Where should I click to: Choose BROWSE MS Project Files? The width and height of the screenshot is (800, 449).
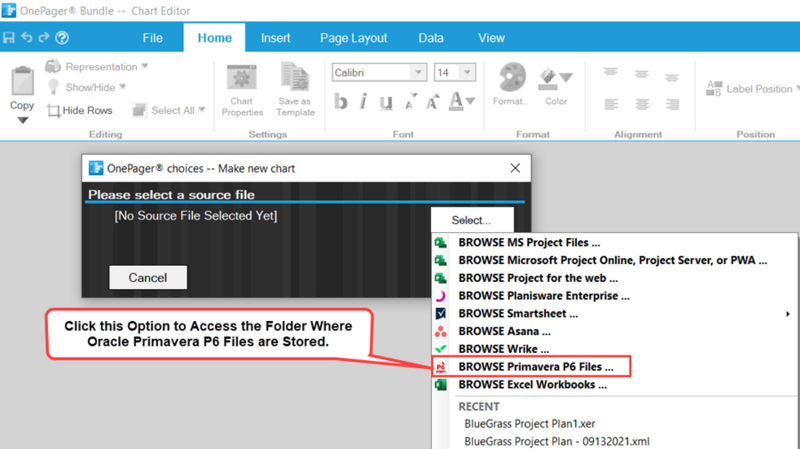coord(614,242)
